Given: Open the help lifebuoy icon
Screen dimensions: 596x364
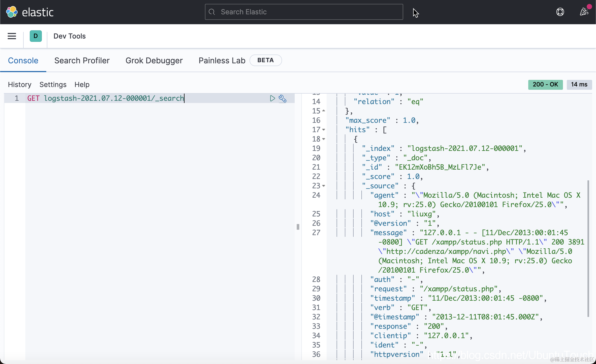Looking at the screenshot, I should tap(560, 12).
